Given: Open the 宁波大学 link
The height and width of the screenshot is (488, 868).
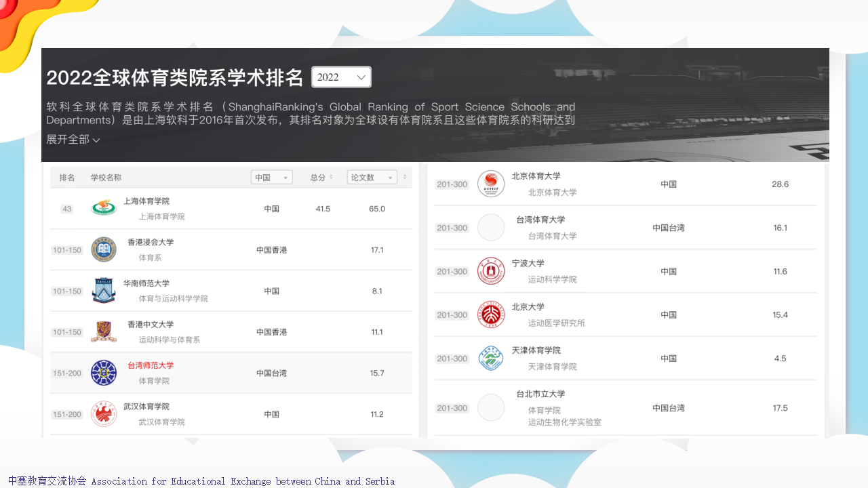Looking at the screenshot, I should (528, 263).
